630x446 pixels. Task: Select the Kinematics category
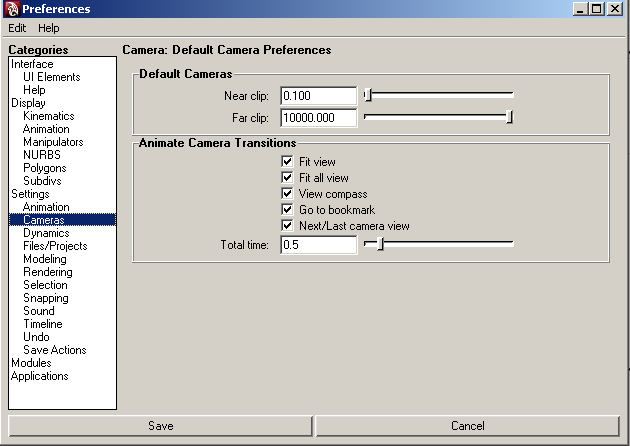(x=49, y=116)
